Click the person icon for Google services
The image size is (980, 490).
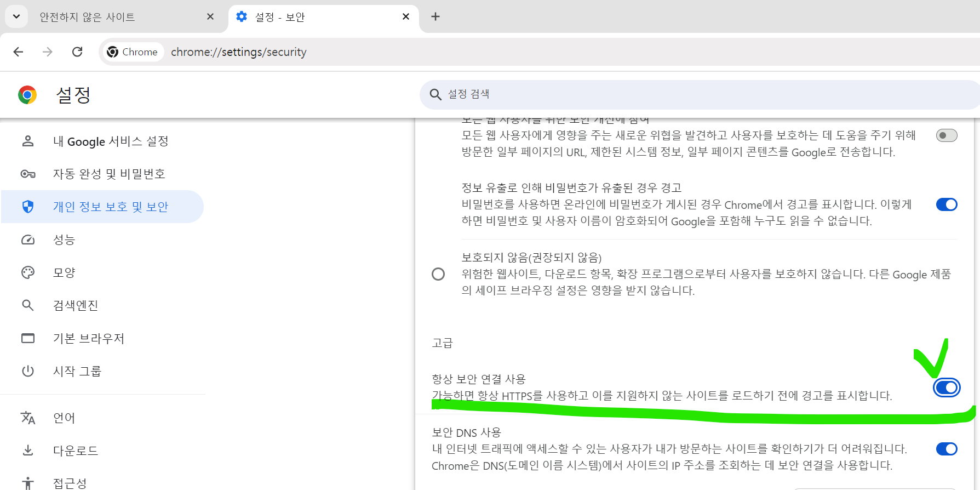(28, 141)
